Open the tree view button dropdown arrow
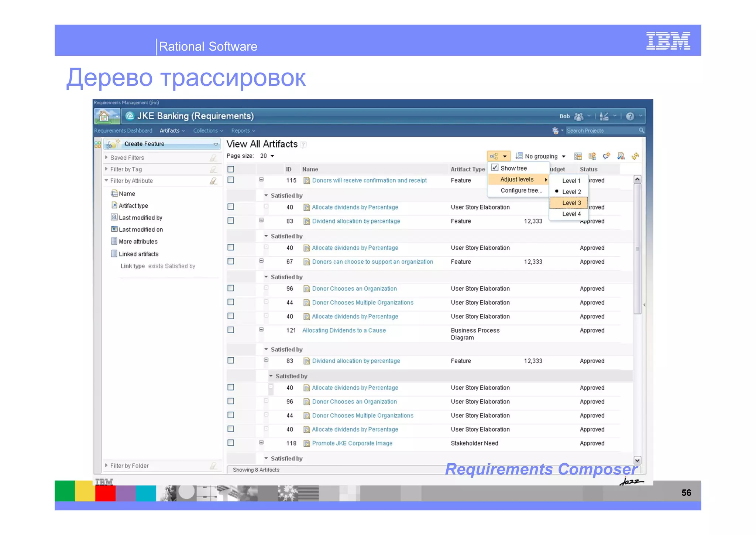 pos(505,156)
